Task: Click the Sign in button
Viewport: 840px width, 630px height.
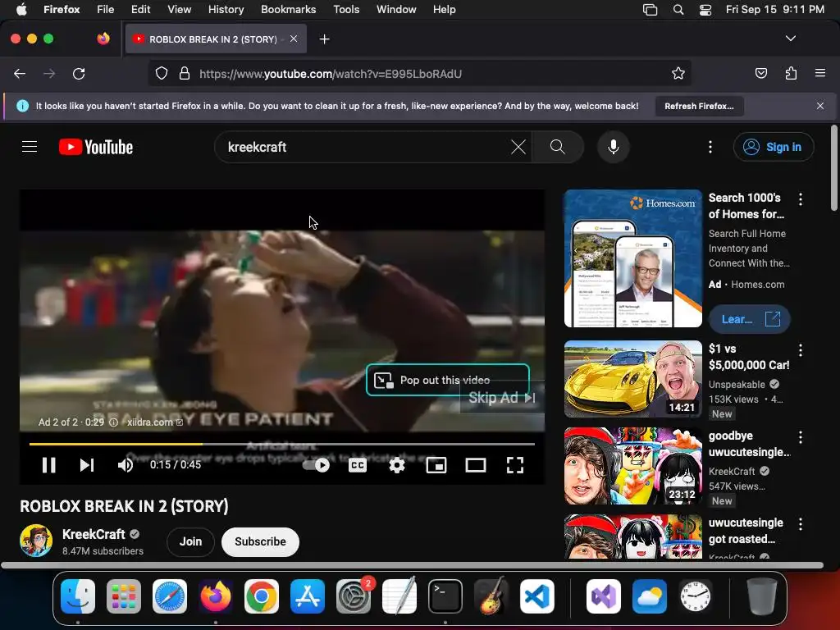Action: [774, 147]
